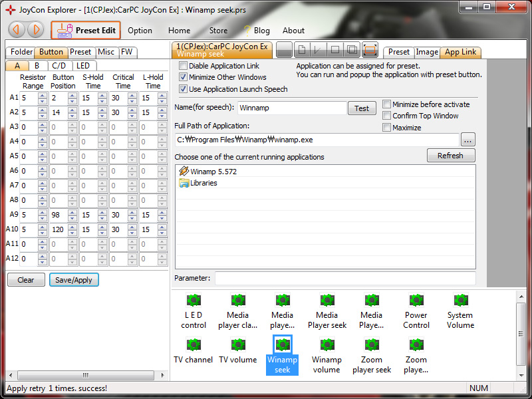
Task: Refresh the running applications list
Action: (x=451, y=156)
